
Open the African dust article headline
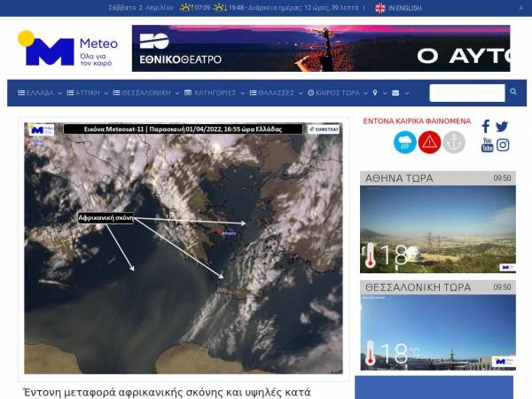pyautogui.click(x=167, y=392)
